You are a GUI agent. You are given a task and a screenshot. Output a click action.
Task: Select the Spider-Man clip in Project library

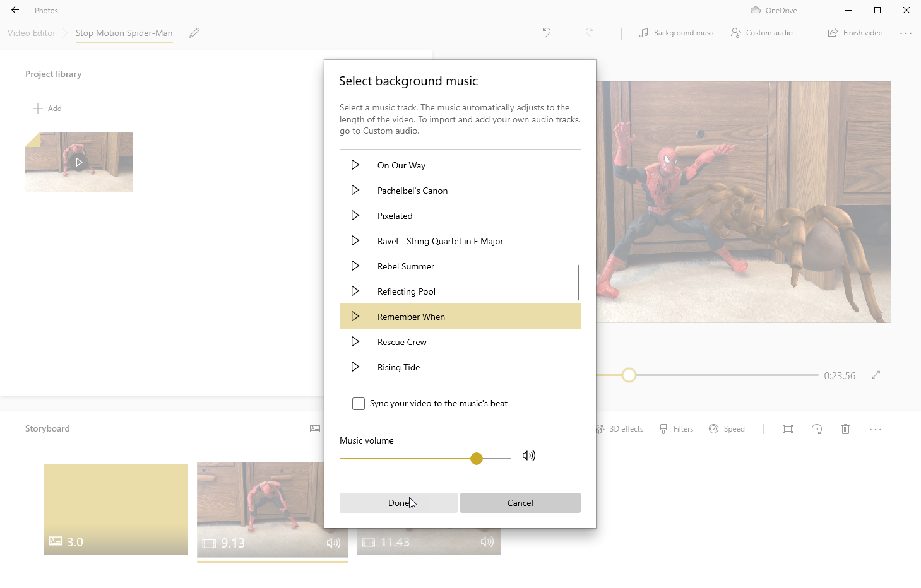point(79,162)
